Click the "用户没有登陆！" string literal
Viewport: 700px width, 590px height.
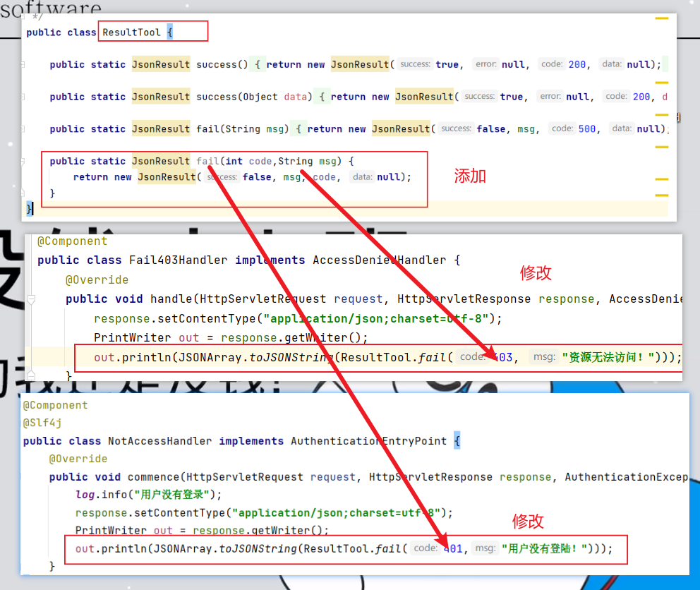(545, 549)
